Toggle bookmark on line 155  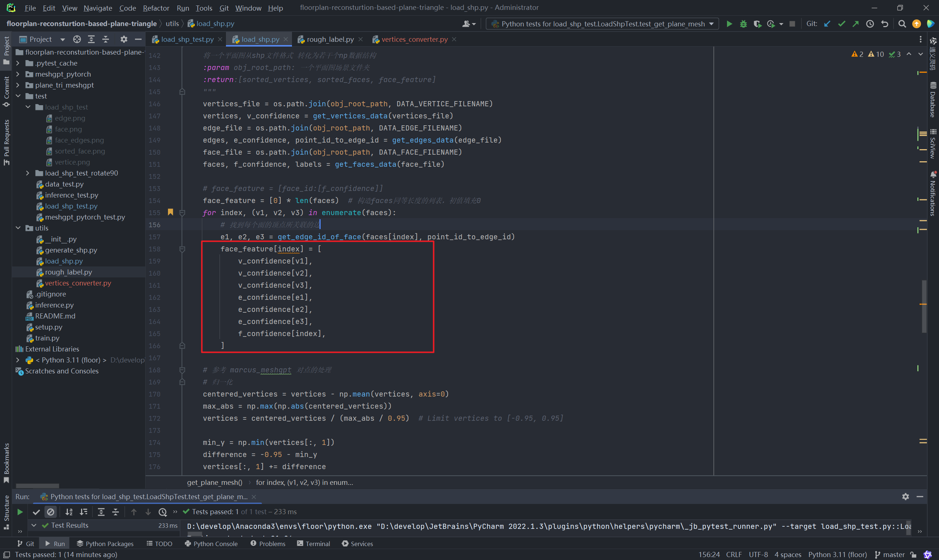[x=171, y=213]
